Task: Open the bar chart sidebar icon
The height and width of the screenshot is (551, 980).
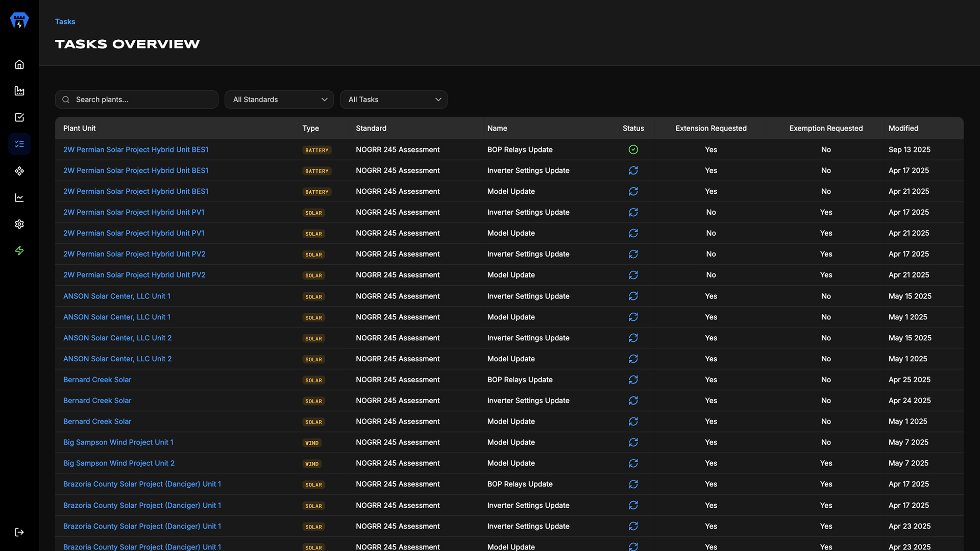Action: [x=19, y=91]
